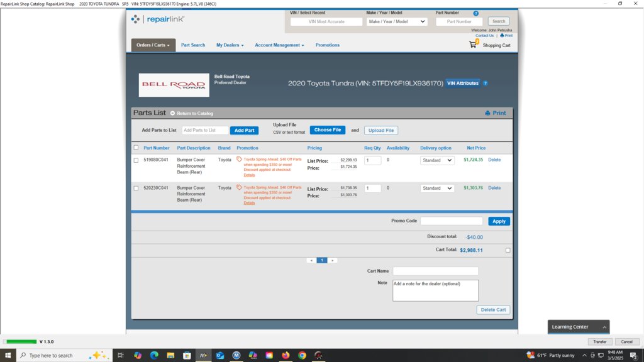Focus the Cart Name field
Image resolution: width=644 pixels, height=362 pixels.
pyautogui.click(x=435, y=271)
